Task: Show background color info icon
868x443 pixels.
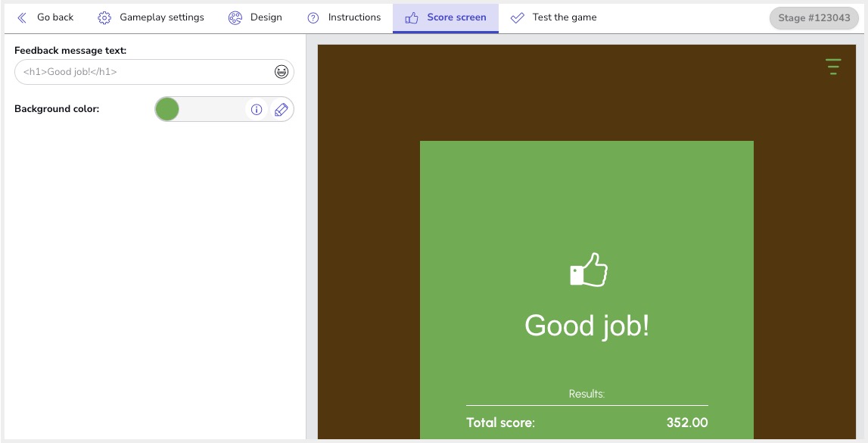Action: pyautogui.click(x=257, y=110)
